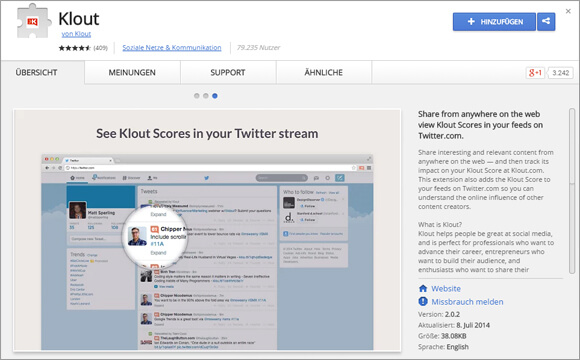The height and width of the screenshot is (360, 580).
Task: Click the '79.235 Nutzer' user count
Action: tap(258, 47)
